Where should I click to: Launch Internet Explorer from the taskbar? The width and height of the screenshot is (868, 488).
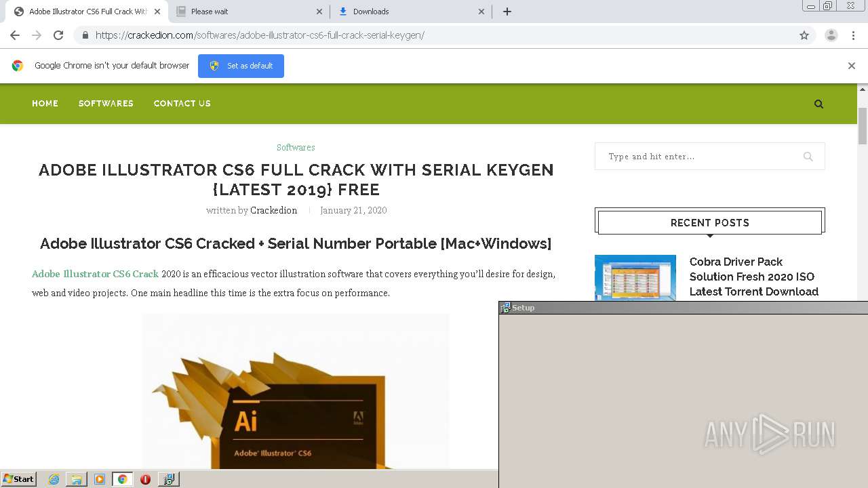[54, 479]
